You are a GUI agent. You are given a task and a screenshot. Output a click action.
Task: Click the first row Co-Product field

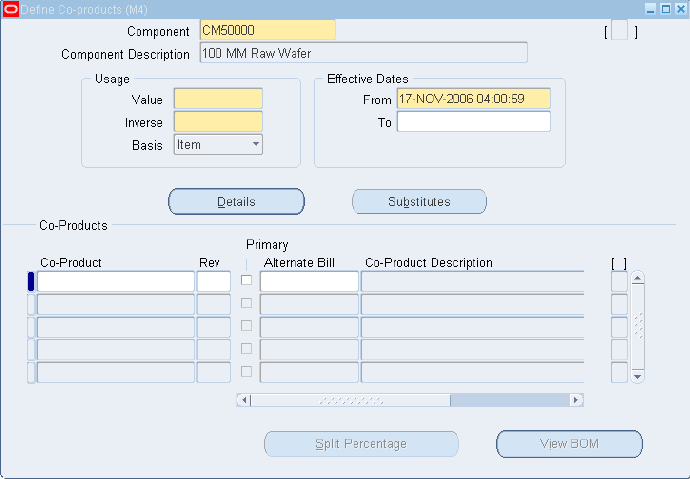[116, 282]
